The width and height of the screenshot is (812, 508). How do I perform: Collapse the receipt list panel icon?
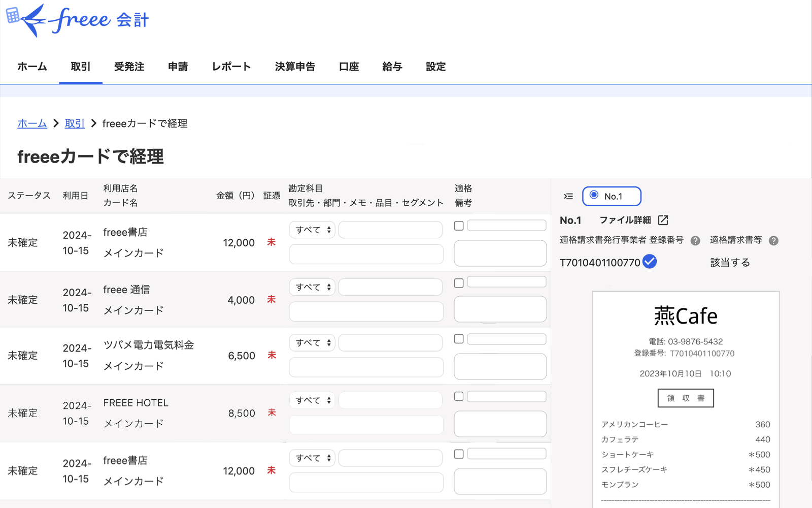coord(568,196)
